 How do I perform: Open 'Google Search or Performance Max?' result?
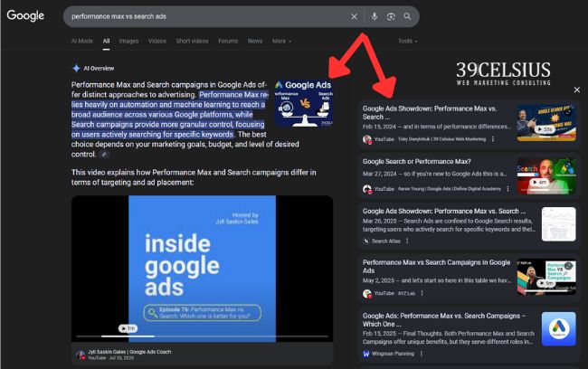417,162
